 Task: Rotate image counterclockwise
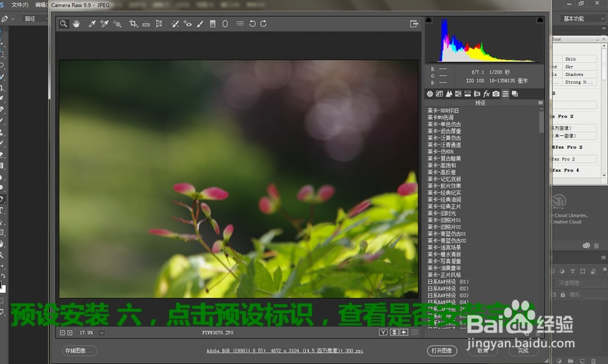252,24
